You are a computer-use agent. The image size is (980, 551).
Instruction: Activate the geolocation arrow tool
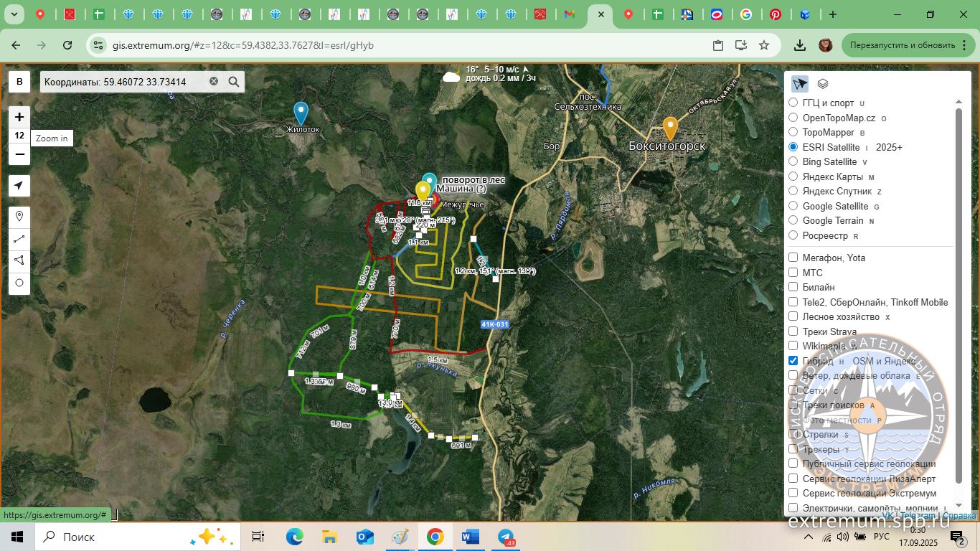19,186
